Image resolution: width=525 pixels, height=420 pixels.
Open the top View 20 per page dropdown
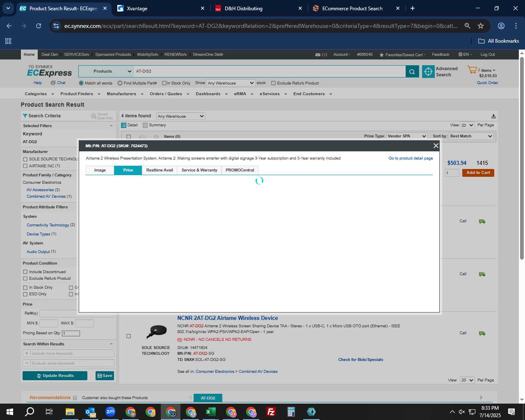pyautogui.click(x=467, y=125)
